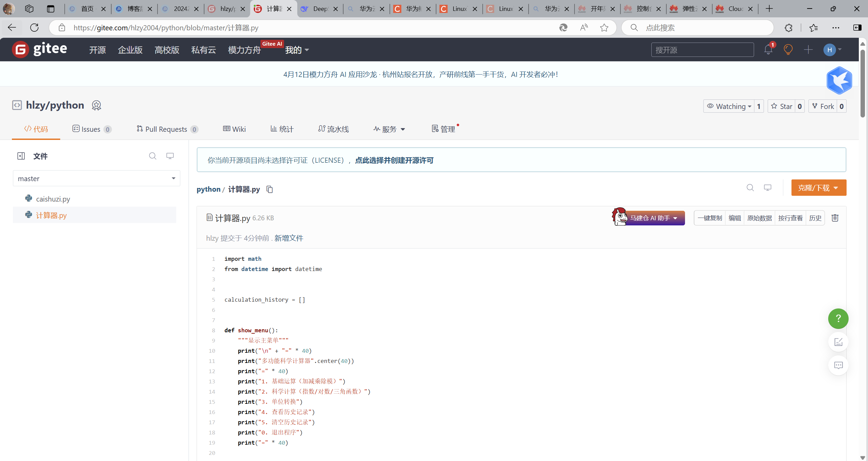Click the license creation link
Image resolution: width=868 pixels, height=461 pixels.
coord(394,160)
